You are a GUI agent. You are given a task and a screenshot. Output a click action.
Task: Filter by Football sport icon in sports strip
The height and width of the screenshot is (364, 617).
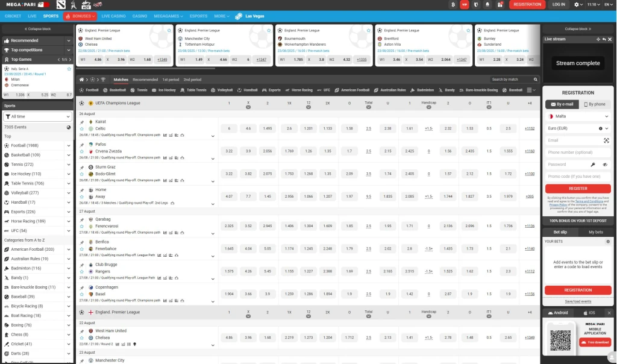89,90
